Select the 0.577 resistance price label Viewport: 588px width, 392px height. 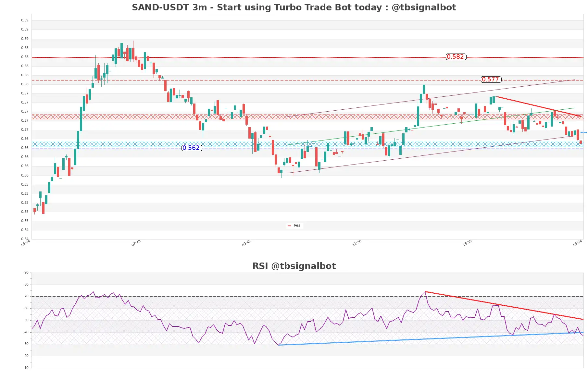pyautogui.click(x=491, y=80)
